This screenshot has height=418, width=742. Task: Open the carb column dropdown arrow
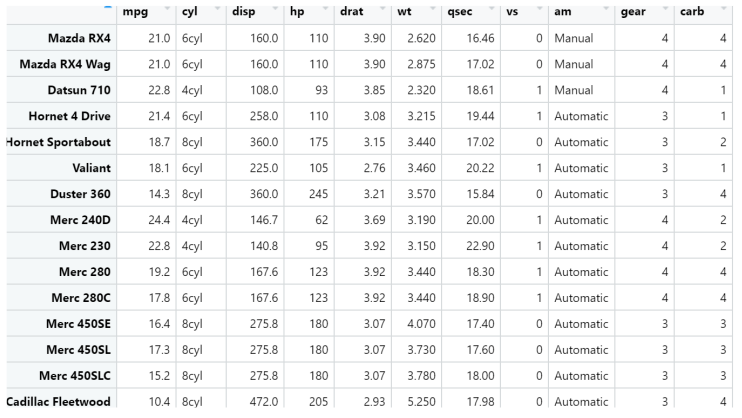[x=724, y=9]
